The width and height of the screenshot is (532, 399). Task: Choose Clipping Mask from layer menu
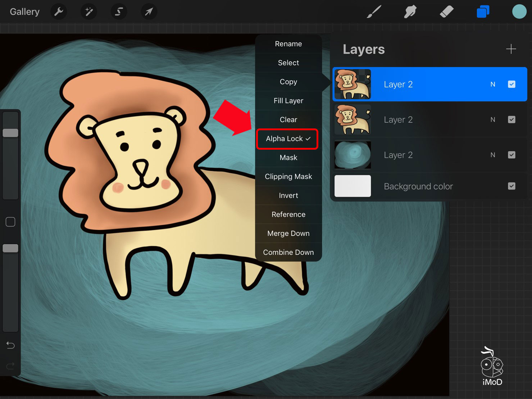tap(288, 177)
